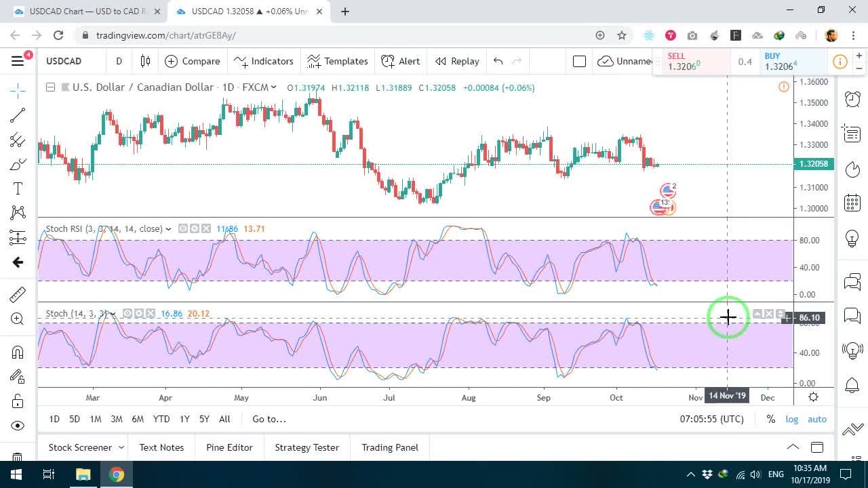Screen dimensions: 868x488
Task: Hide the Stoch RSI indicator
Action: point(183,229)
